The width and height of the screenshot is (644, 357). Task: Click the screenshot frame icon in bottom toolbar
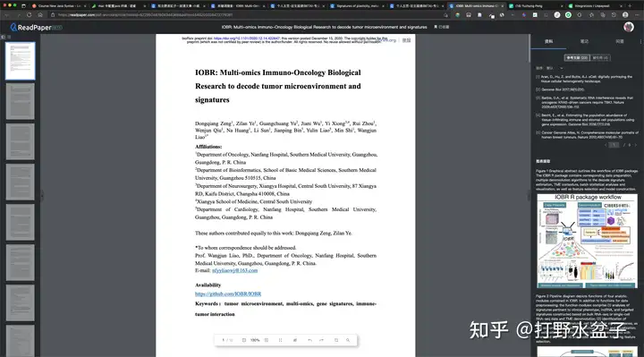point(336,340)
